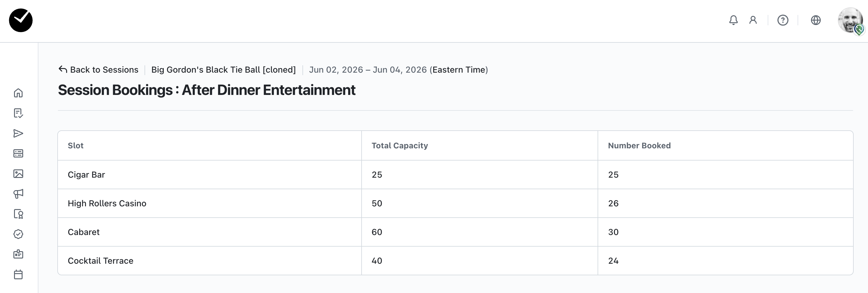Screen dimensions: 868x293
Task: Open the certificate ribbon sidebar icon
Action: (18, 214)
